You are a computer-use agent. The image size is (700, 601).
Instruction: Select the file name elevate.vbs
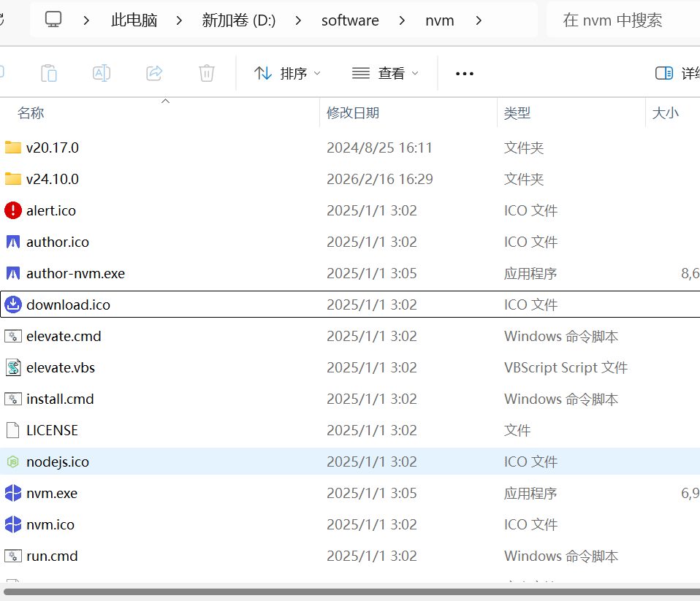point(61,367)
